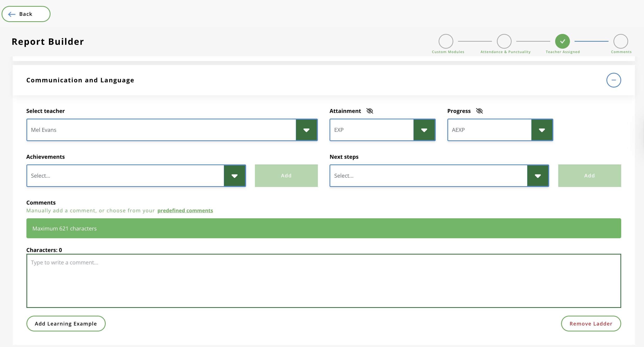Collapse Communication and Language section
The width and height of the screenshot is (644, 347).
(x=613, y=80)
